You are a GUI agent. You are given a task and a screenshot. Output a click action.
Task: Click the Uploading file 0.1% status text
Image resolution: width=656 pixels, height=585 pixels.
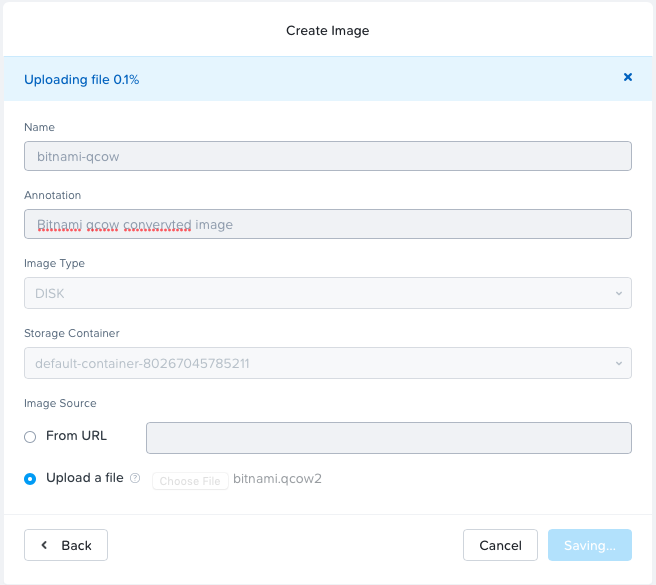pyautogui.click(x=82, y=80)
